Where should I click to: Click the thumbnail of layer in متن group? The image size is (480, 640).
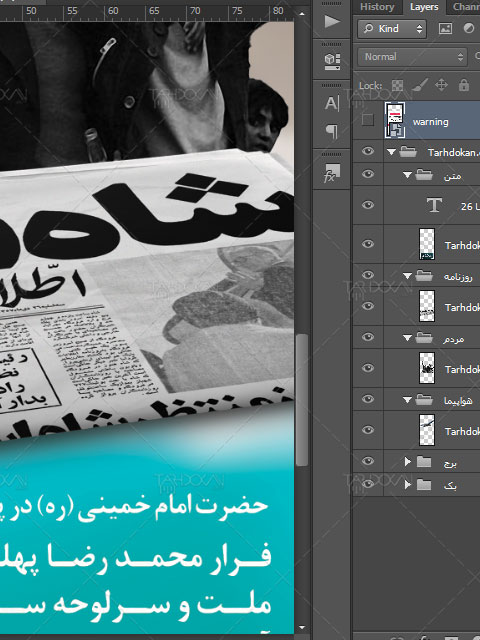[x=427, y=244]
